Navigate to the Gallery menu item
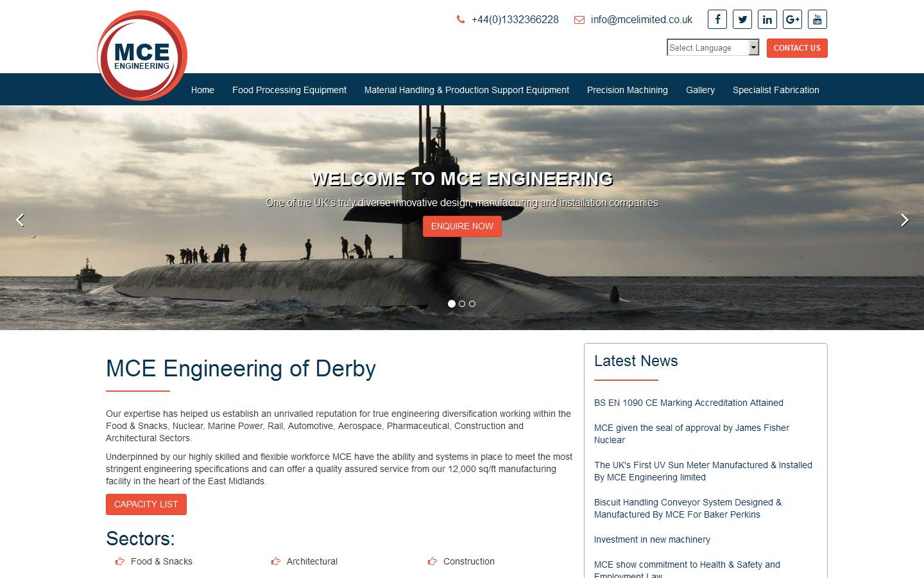924x578 pixels. pyautogui.click(x=700, y=90)
